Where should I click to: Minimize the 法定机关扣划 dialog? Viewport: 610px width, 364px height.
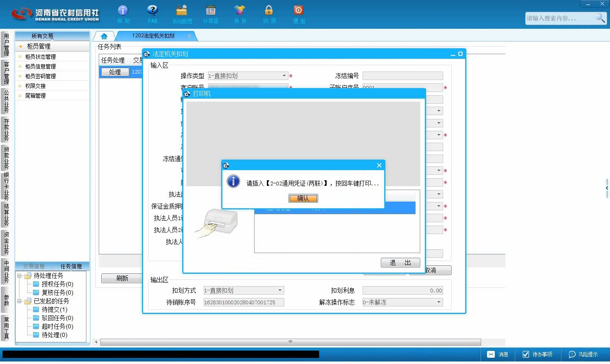[x=453, y=54]
